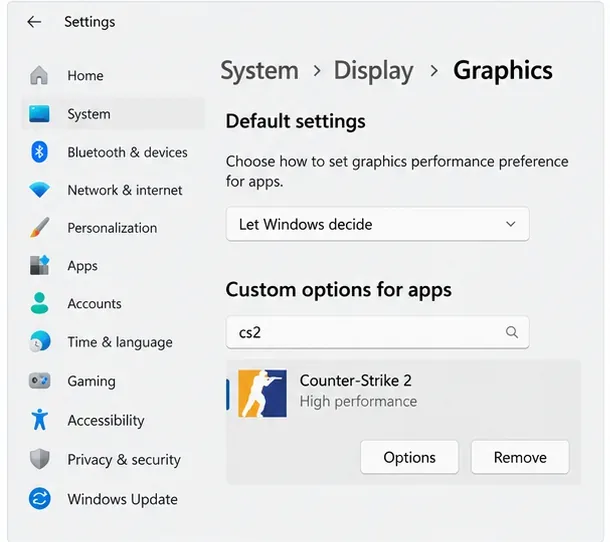Open Windows Update page

pyautogui.click(x=113, y=499)
